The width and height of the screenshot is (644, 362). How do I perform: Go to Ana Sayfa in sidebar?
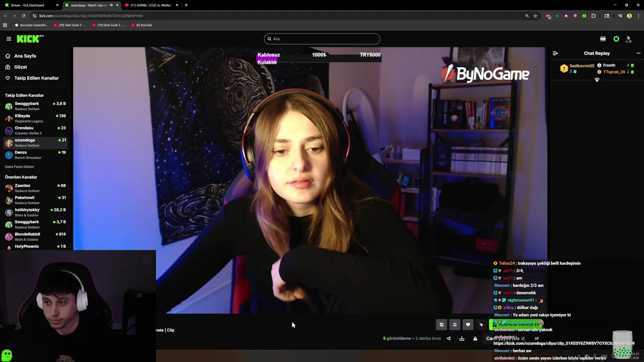pyautogui.click(x=25, y=56)
